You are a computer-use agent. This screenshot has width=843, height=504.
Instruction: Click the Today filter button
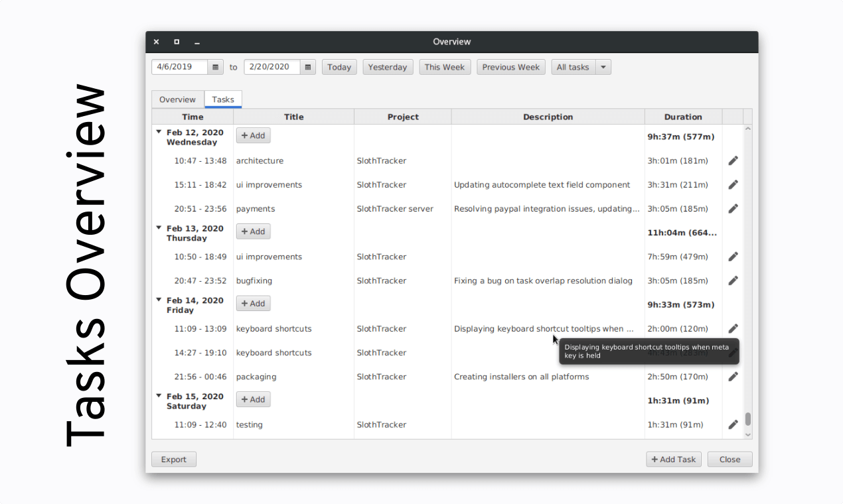point(339,67)
